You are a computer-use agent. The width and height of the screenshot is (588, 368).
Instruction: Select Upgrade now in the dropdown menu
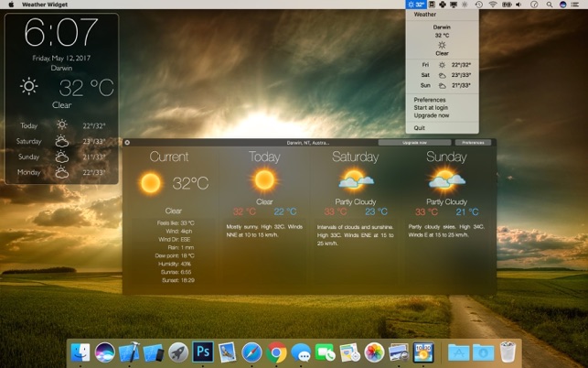click(431, 115)
